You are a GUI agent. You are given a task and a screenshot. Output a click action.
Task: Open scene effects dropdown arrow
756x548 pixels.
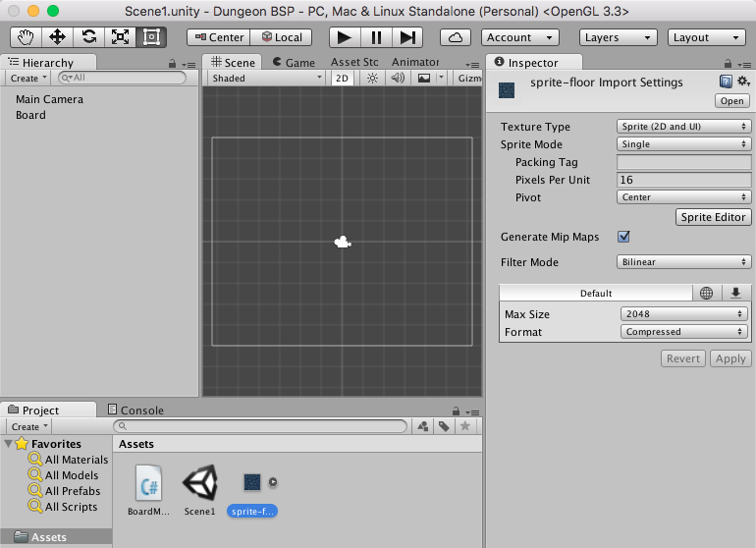pos(441,78)
